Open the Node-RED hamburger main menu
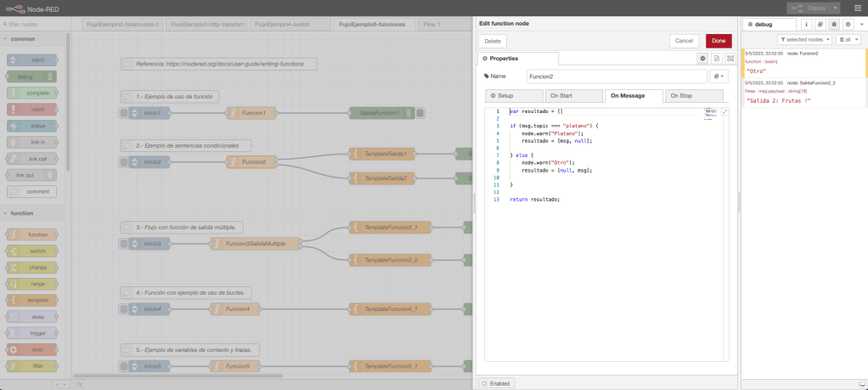The image size is (868, 390). pyautogui.click(x=856, y=8)
